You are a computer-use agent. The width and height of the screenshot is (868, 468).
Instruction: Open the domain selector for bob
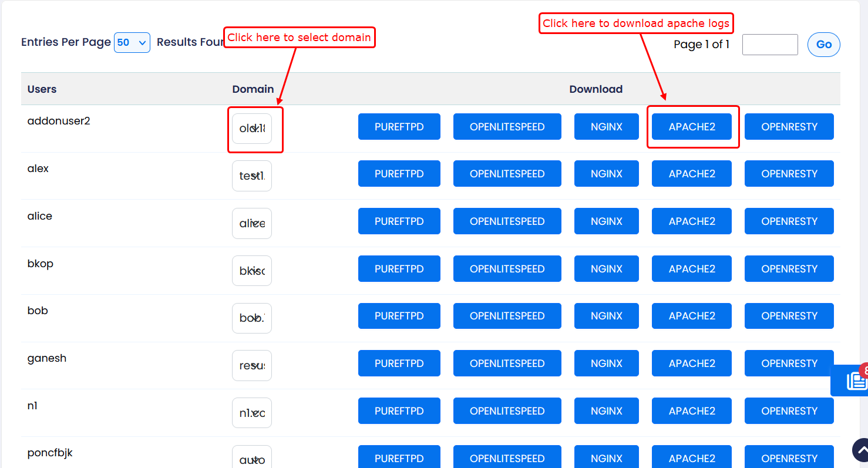coord(252,318)
